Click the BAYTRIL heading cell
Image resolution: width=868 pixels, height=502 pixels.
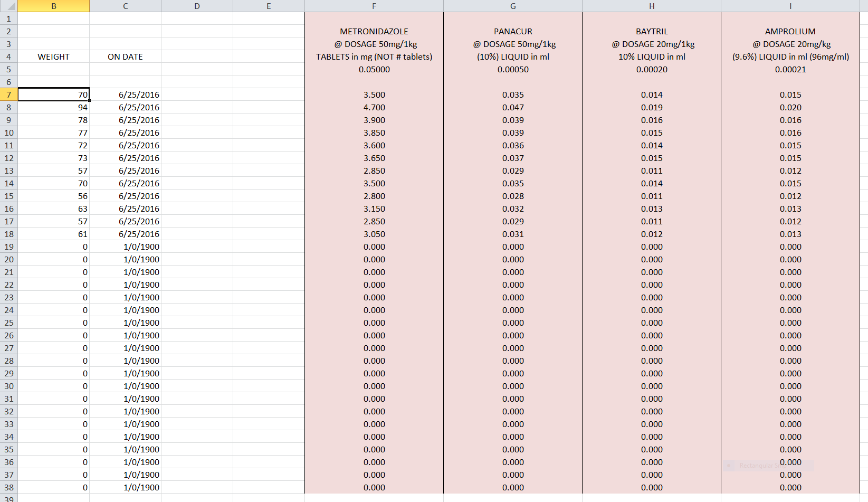click(x=652, y=31)
